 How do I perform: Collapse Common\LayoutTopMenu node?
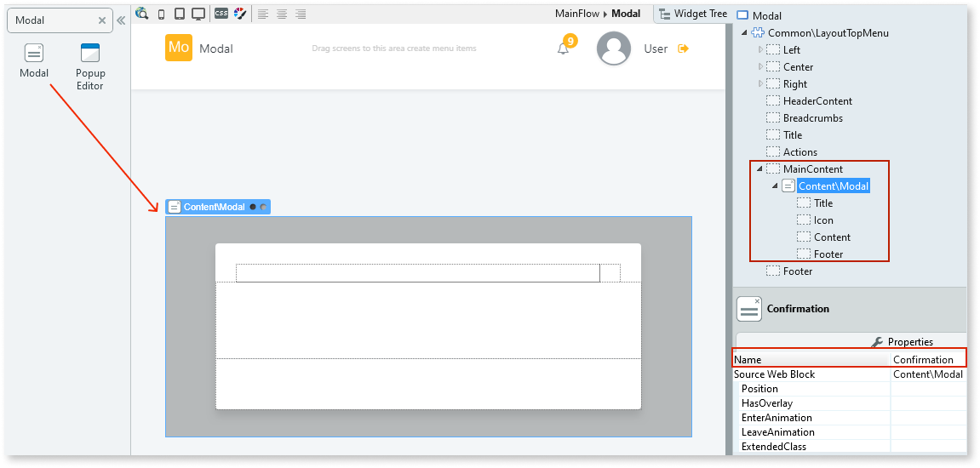point(744,33)
